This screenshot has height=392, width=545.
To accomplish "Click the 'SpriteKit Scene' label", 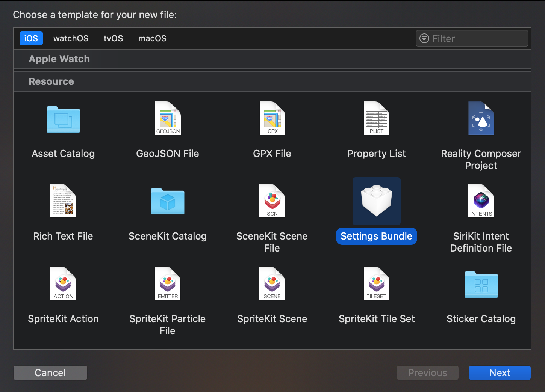I will coord(272,319).
